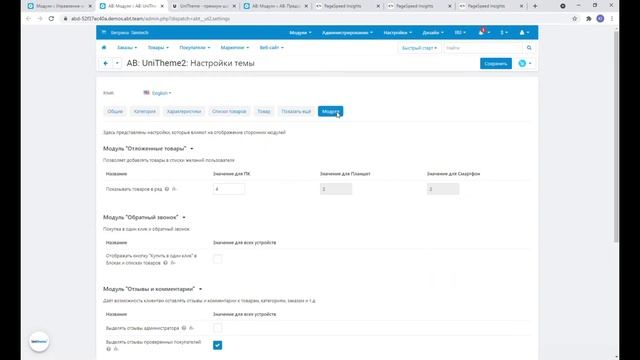Switch to the "Товар" settings tab
The width and height of the screenshot is (640, 360).
(264, 111)
